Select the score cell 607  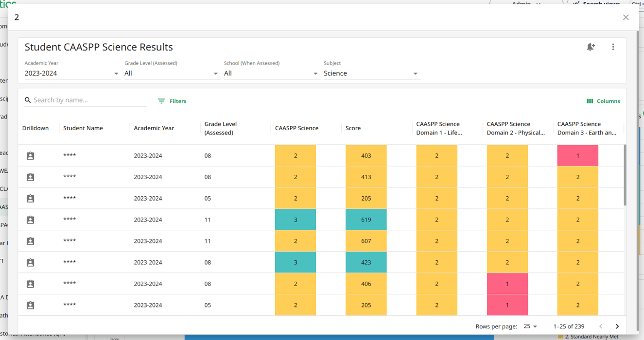click(x=366, y=241)
